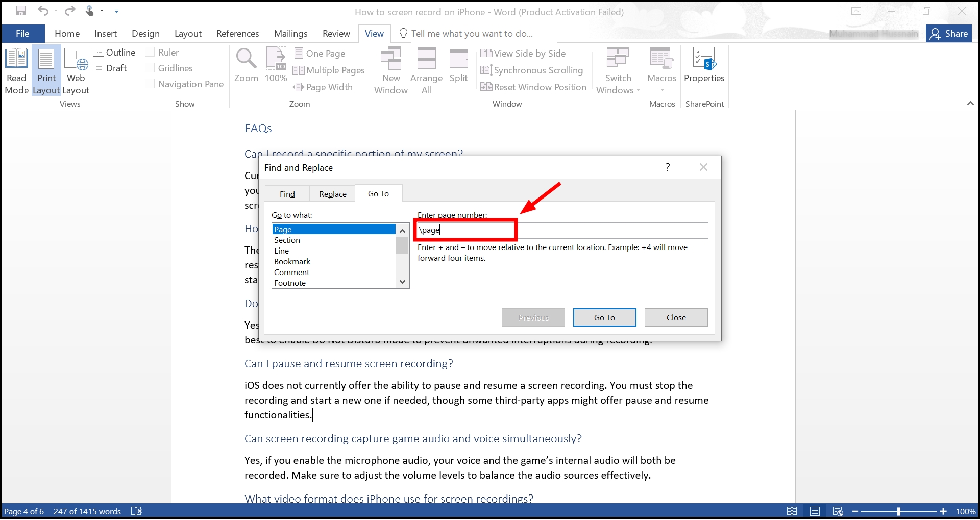Open the Home ribbon tab

tap(67, 33)
